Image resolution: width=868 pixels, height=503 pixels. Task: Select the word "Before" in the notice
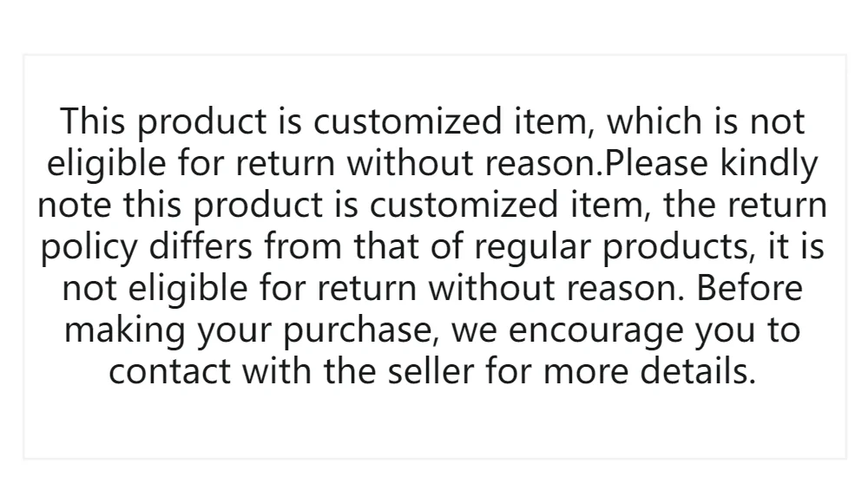click(750, 288)
